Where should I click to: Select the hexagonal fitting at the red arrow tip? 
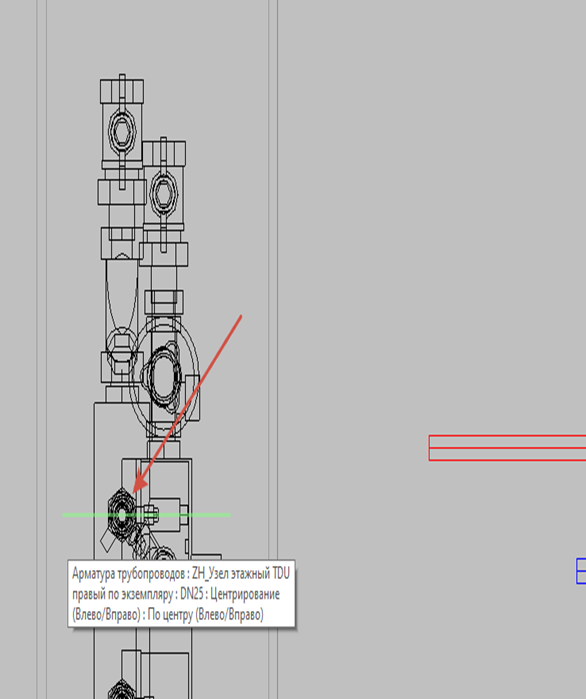pos(122,515)
